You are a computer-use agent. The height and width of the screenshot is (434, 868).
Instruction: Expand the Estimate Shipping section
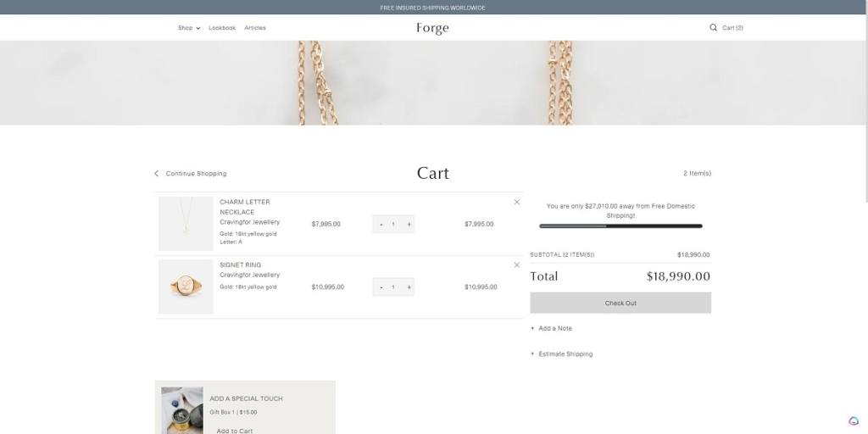[565, 354]
